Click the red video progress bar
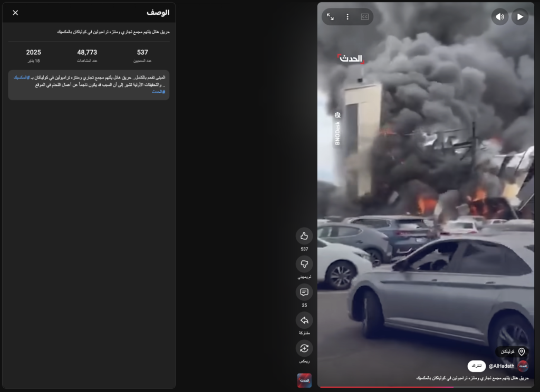The width and height of the screenshot is (540, 392). pos(385,387)
